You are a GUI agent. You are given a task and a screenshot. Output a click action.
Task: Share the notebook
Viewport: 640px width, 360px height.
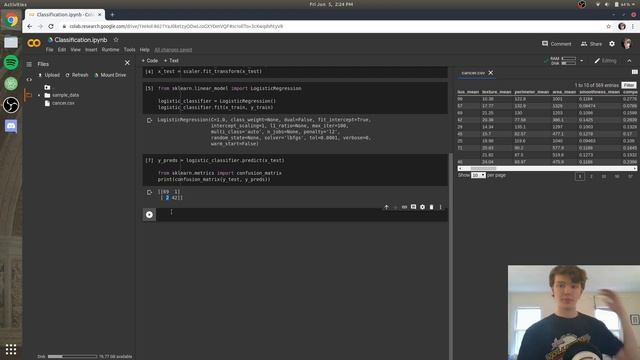[591, 44]
